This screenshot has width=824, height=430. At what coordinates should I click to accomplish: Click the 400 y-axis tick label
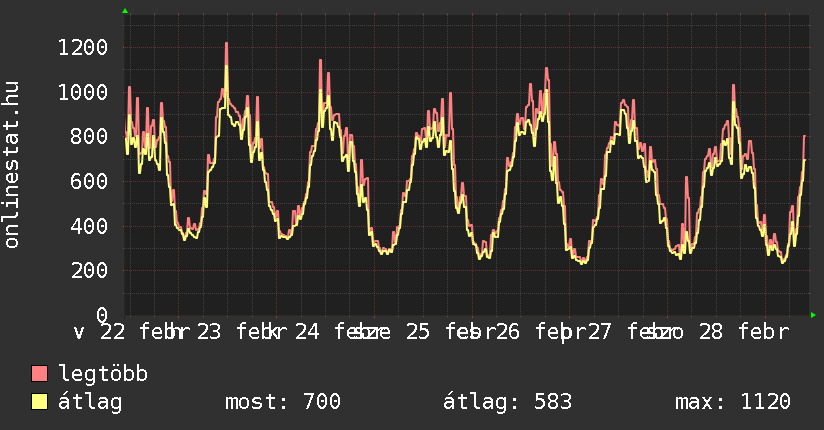click(90, 226)
